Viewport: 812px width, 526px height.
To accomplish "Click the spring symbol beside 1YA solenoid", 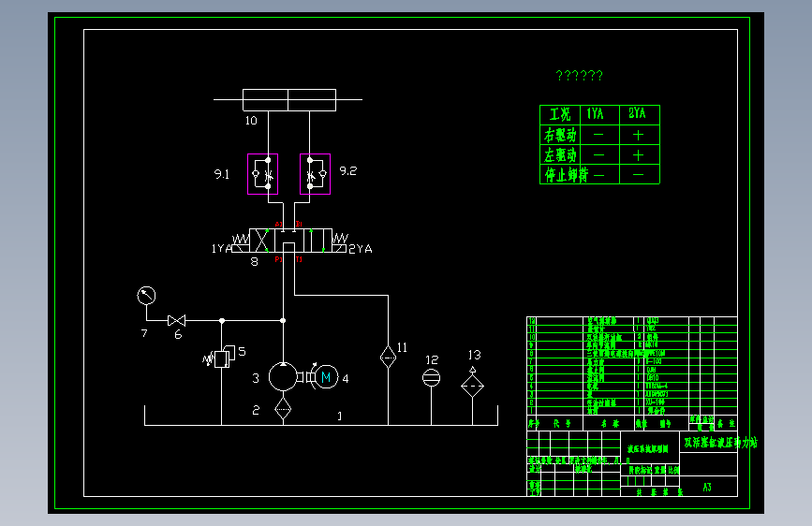I will pyautogui.click(x=241, y=239).
